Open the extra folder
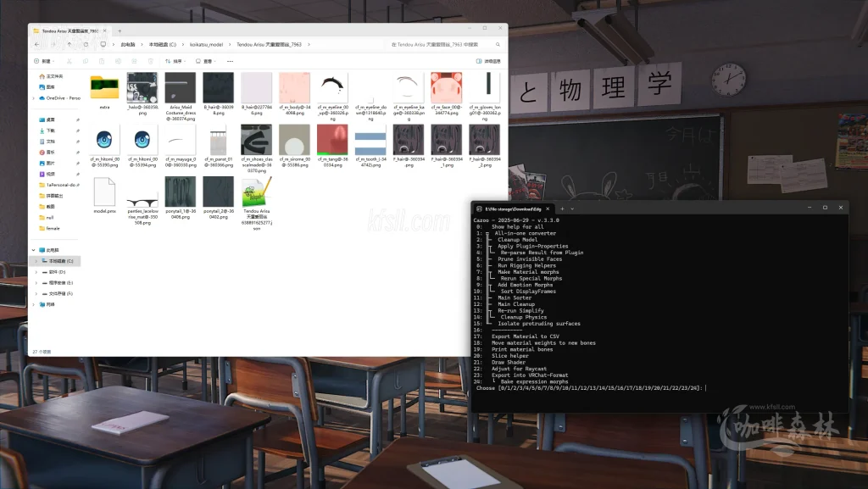 click(104, 91)
